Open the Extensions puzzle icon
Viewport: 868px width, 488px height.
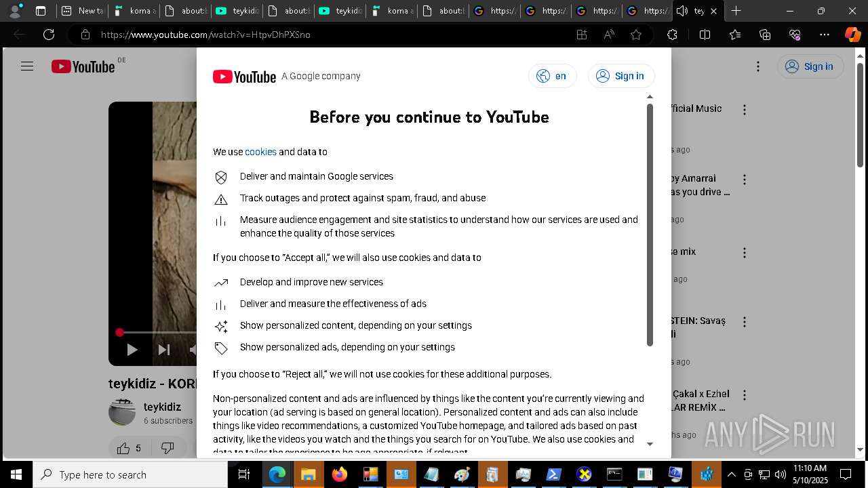672,35
